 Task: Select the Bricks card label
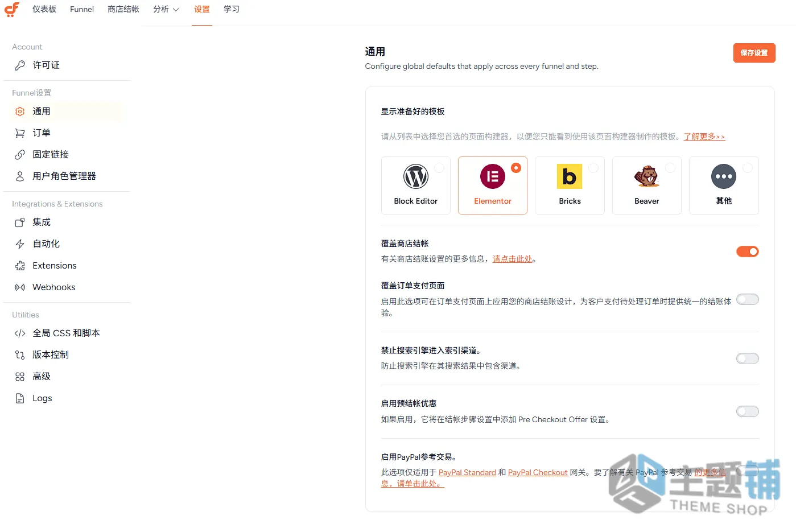tap(570, 201)
